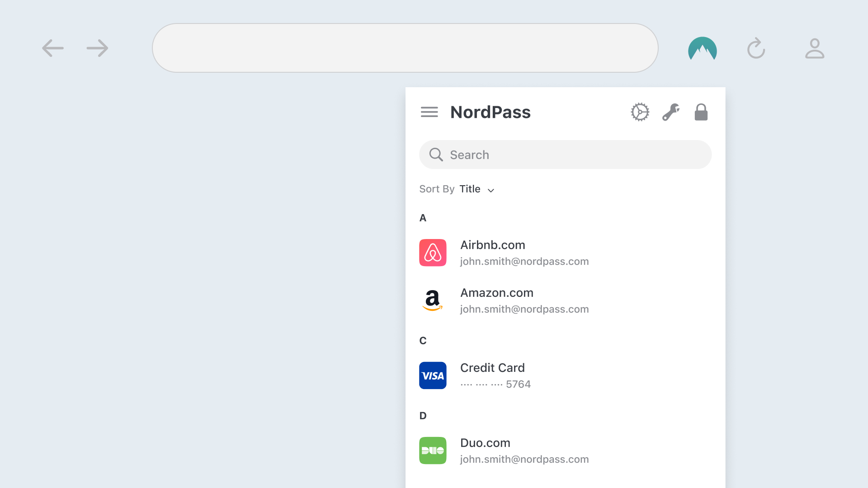The height and width of the screenshot is (488, 868).
Task: Click the Airbnb logo icon
Action: [433, 253]
